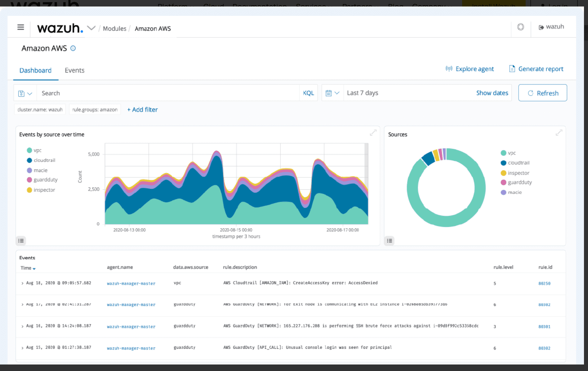
Task: Click the Amazon AWS info icon
Action: 73,48
